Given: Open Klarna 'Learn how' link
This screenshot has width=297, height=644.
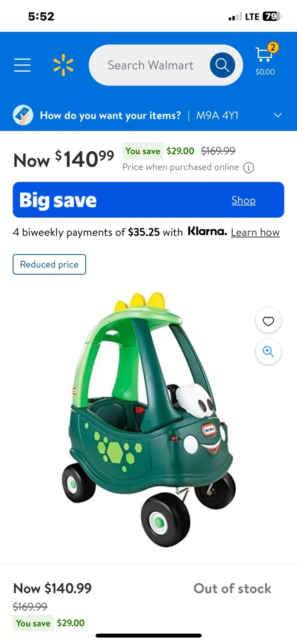Looking at the screenshot, I should tap(255, 233).
